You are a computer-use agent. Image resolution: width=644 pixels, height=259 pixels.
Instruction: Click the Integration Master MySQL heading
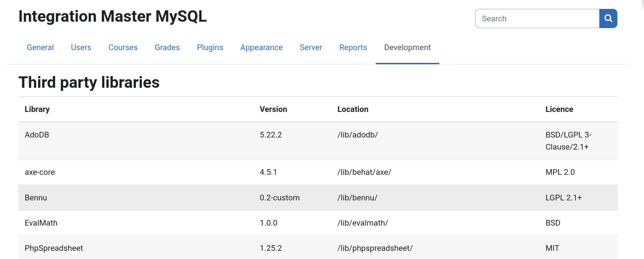click(x=112, y=16)
